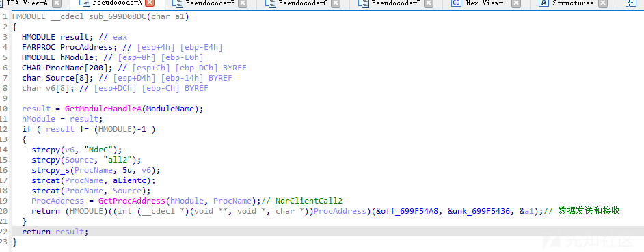Viewport: 644px width, 252px height.
Task: Click the Structures tab icon
Action: (x=544, y=3)
